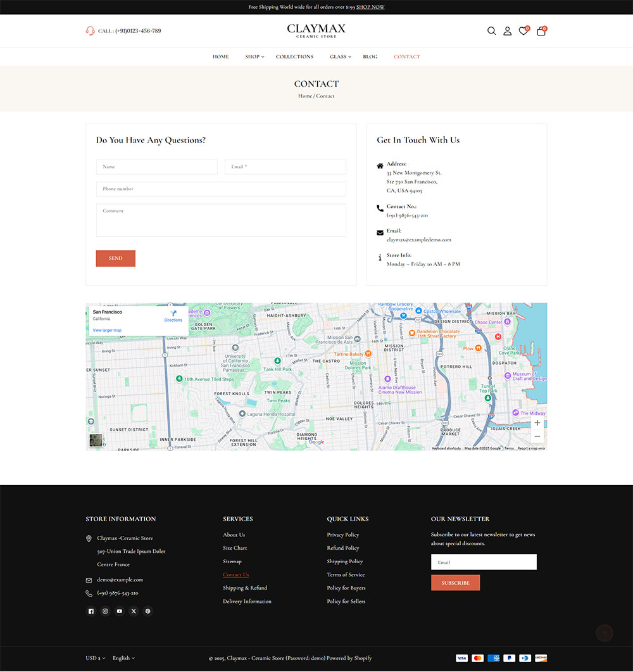Expand the SHOP dropdown menu
This screenshot has width=633, height=672.
point(254,56)
